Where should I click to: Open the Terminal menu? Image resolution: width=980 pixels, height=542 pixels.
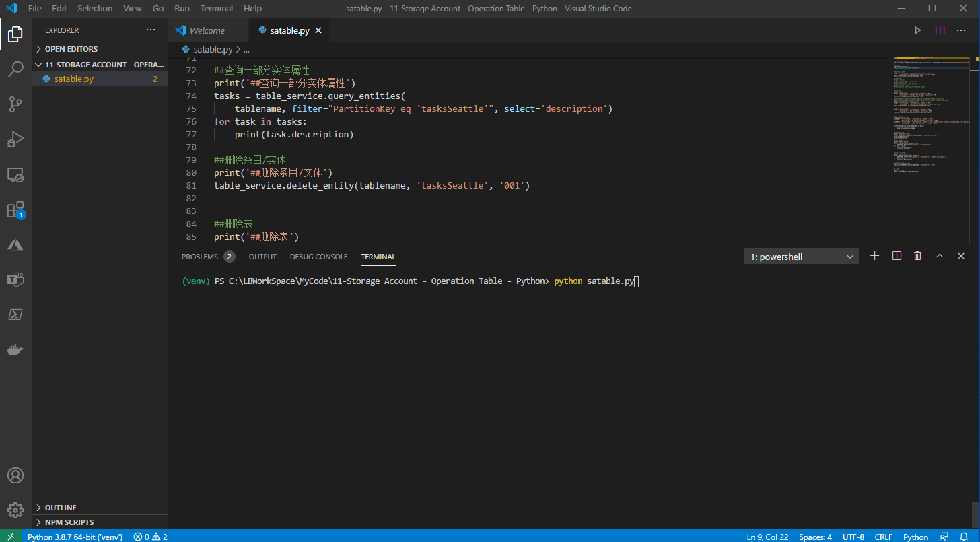tap(216, 9)
